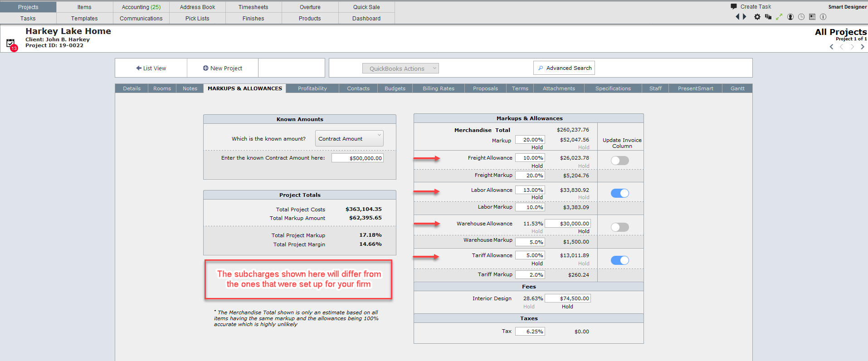Click the news layout icon
The image size is (868, 361).
(x=812, y=17)
